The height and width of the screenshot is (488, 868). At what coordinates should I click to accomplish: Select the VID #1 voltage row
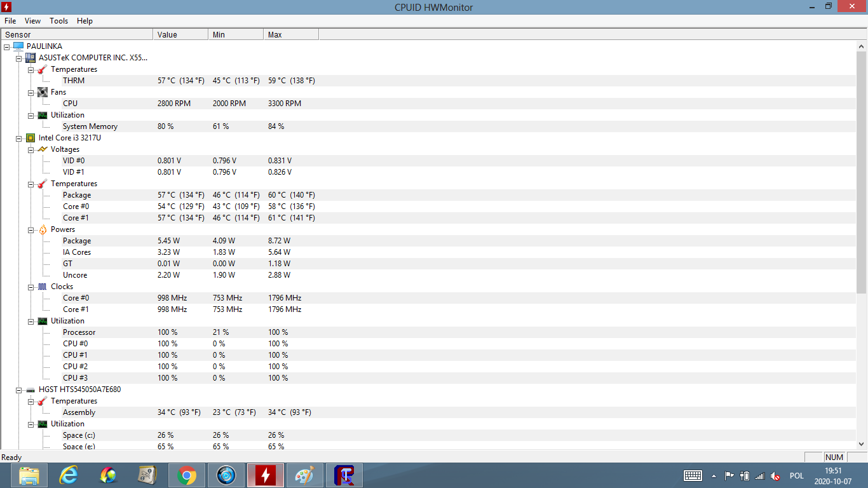[74, 172]
